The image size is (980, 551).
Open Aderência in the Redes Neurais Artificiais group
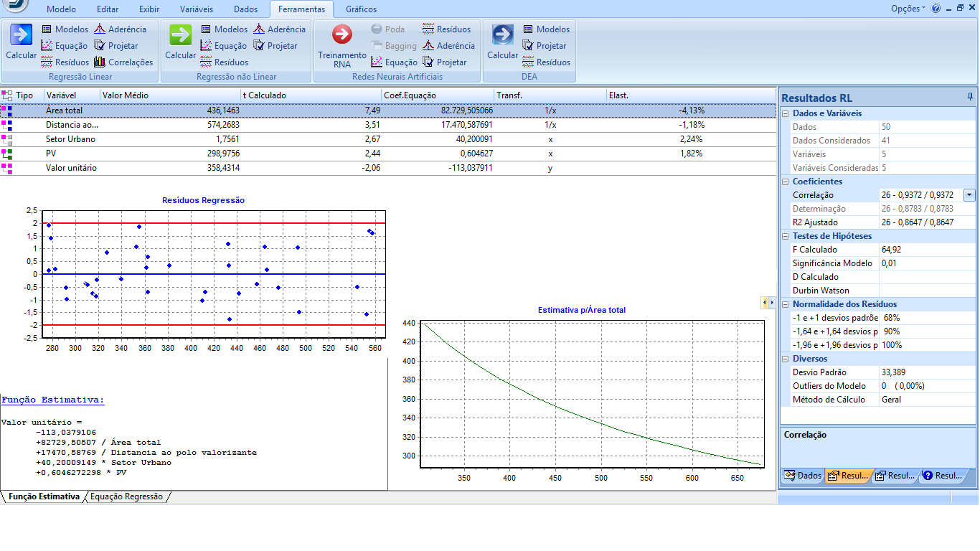[448, 46]
